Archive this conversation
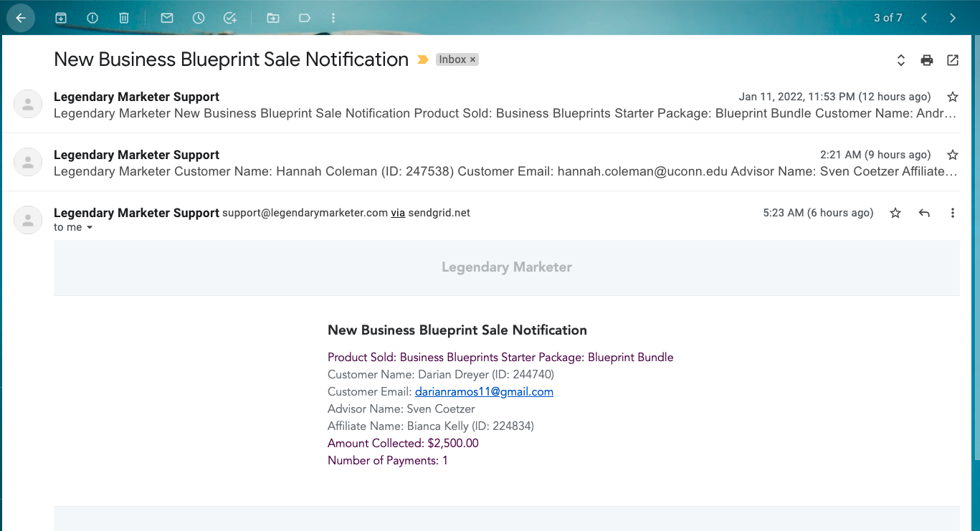The image size is (980, 531). click(61, 18)
